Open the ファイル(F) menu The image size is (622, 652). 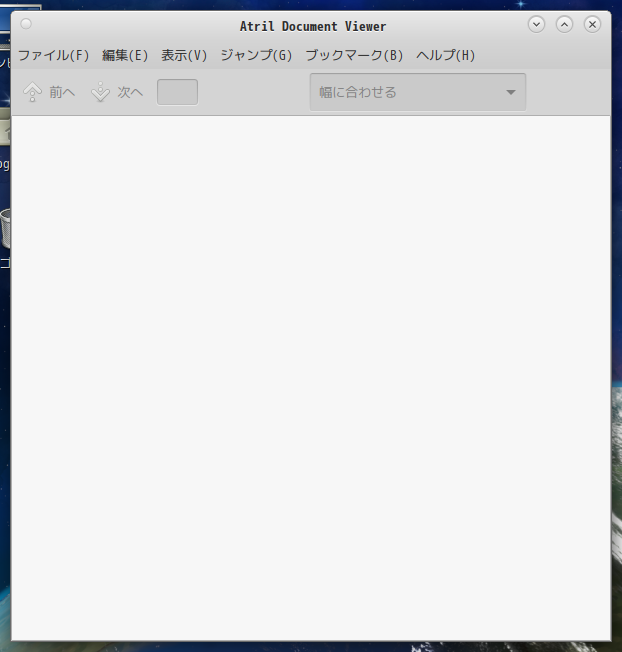(54, 55)
